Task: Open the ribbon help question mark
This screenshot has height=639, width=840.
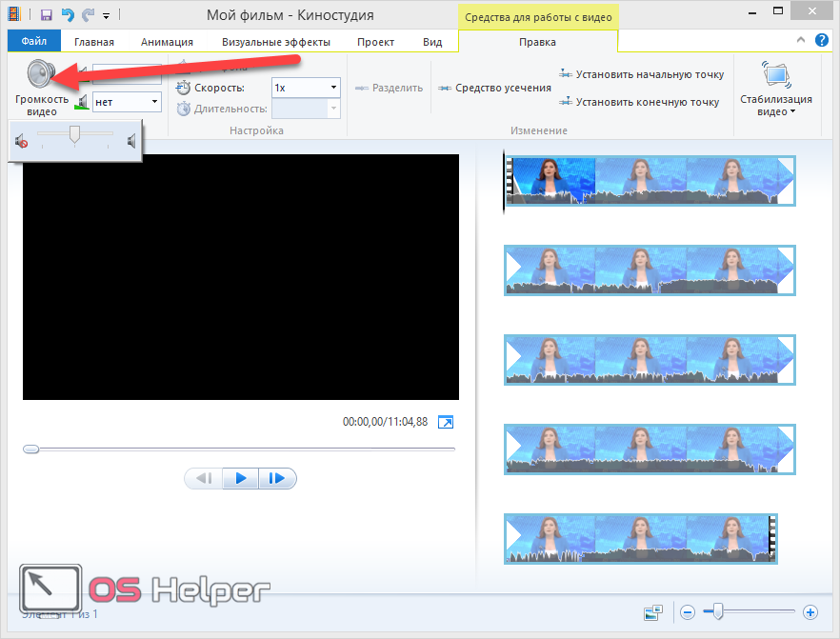Action: point(821,41)
